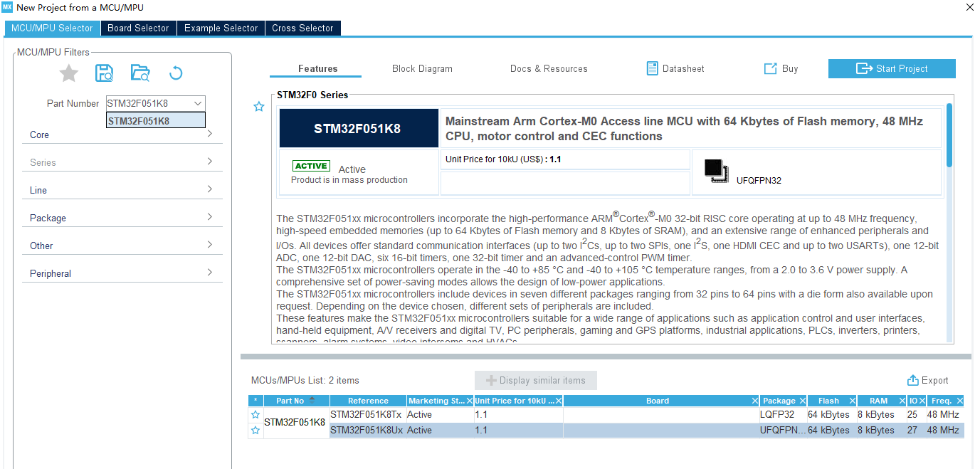Click the STM32F051K8 dark title banner

click(x=359, y=128)
